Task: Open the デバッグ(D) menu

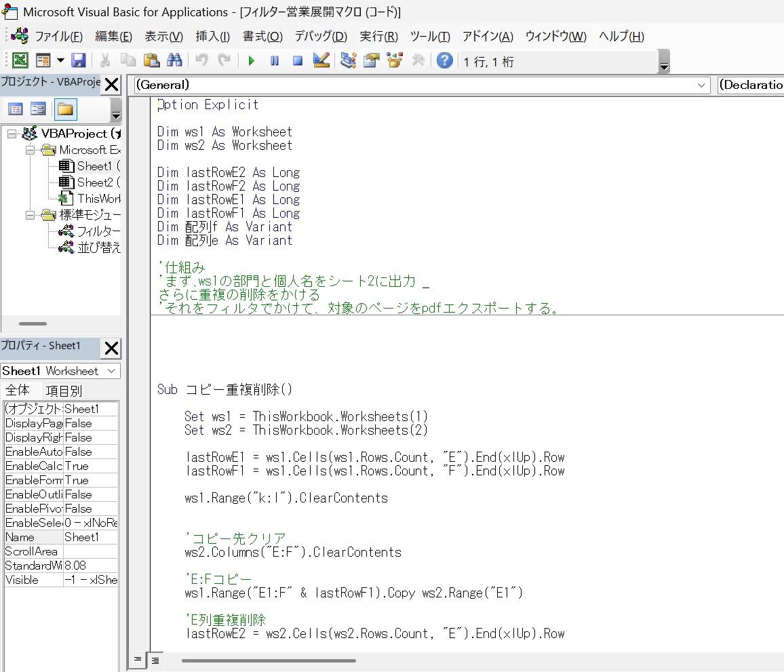Action: pos(321,37)
